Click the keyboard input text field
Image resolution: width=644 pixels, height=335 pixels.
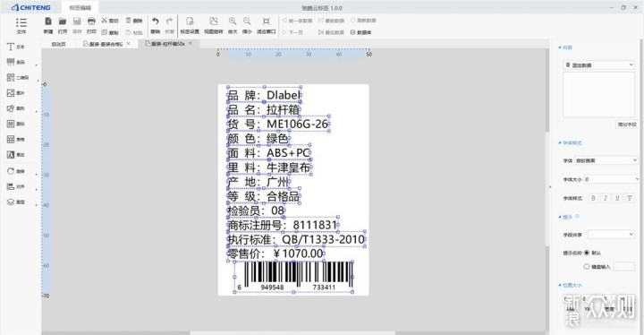624,266
